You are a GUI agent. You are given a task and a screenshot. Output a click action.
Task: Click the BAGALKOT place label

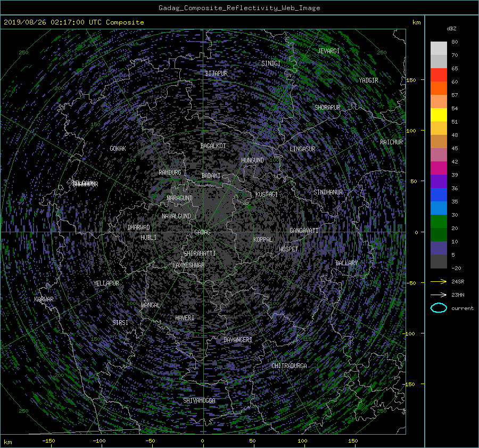213,146
